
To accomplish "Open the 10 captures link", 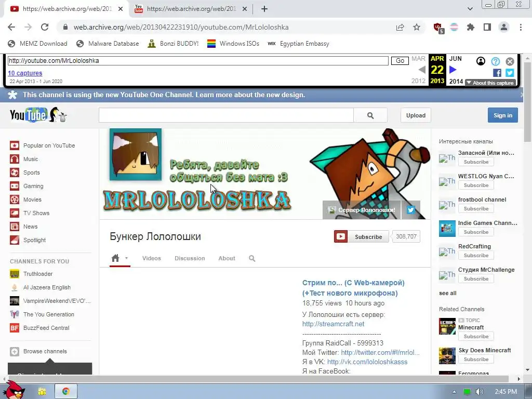I will 25,73.
